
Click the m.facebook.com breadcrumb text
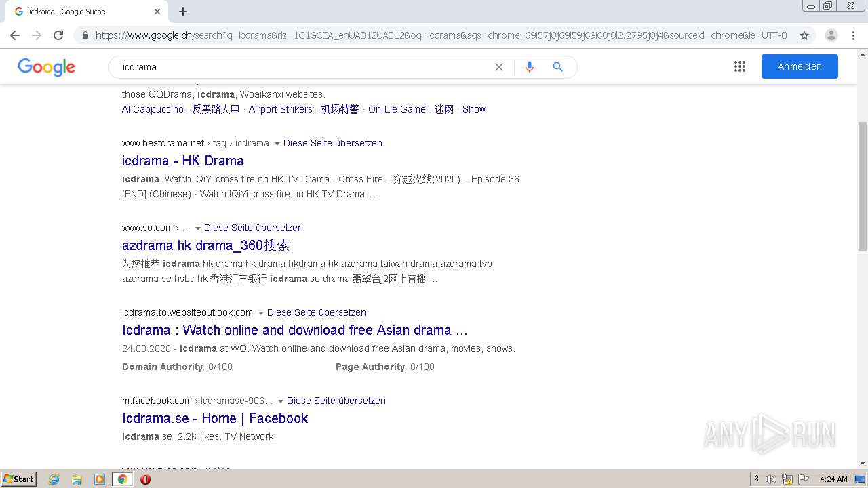(157, 401)
